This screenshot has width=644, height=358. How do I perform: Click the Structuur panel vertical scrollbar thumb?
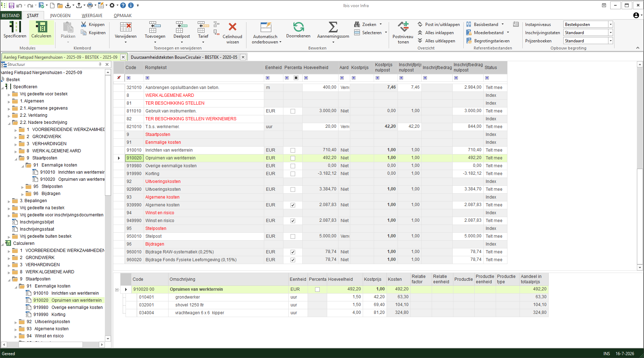pos(108,135)
